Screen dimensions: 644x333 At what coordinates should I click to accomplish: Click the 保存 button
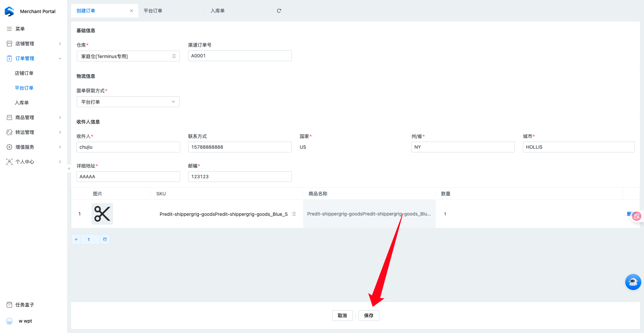[369, 316]
